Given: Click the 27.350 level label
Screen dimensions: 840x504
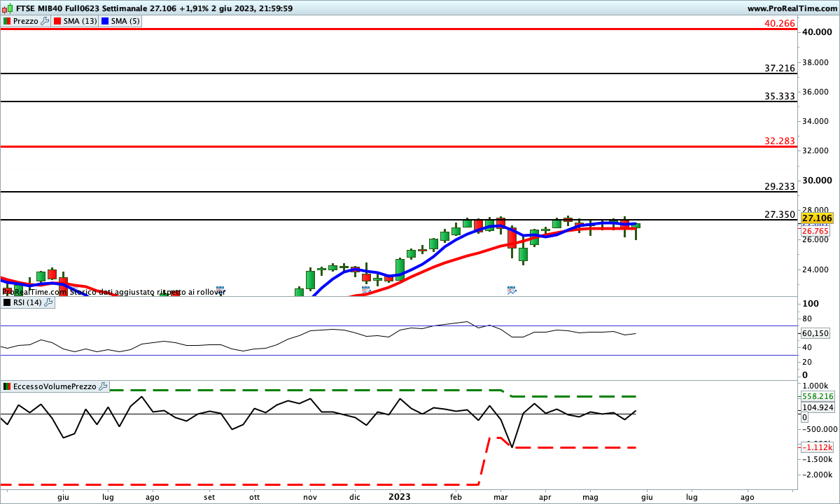Looking at the screenshot, I should (780, 214).
